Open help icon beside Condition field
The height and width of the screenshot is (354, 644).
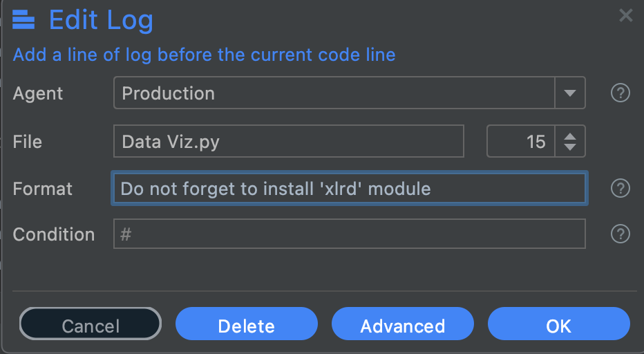621,234
